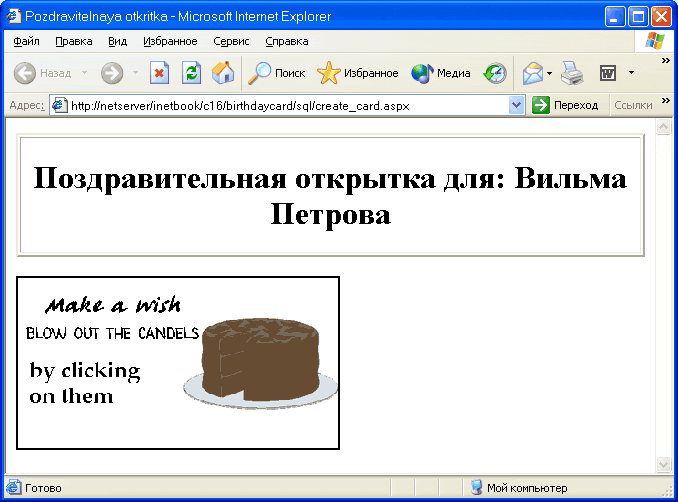Image resolution: width=678 pixels, height=502 pixels.
Task: Close the Internet Explorer window
Action: 661,17
